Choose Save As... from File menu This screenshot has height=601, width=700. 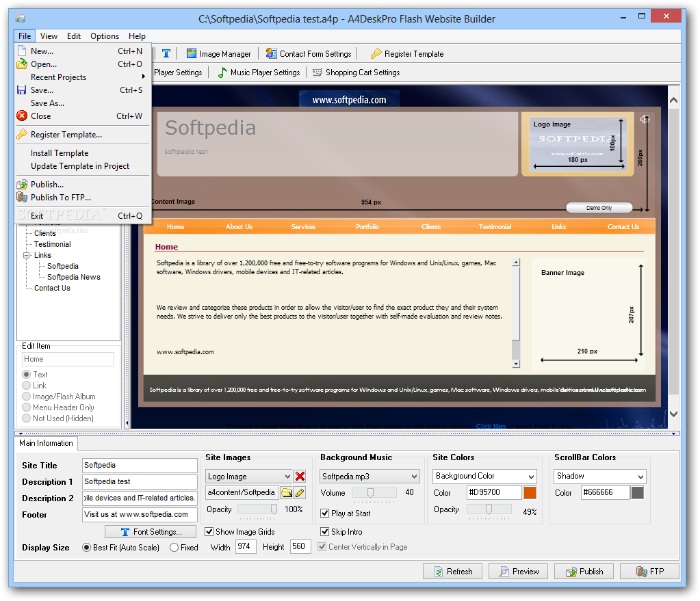[83, 103]
